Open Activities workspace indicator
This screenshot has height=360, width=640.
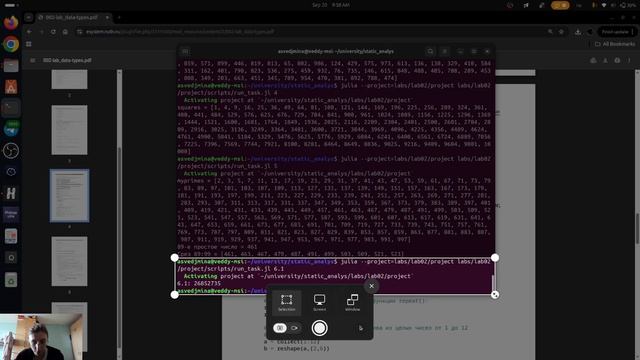click(10, 5)
